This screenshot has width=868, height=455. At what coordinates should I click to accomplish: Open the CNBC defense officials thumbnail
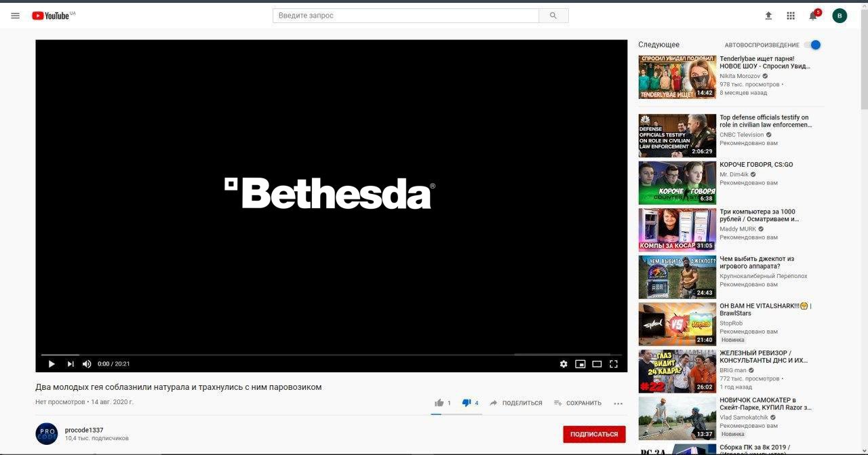point(677,136)
